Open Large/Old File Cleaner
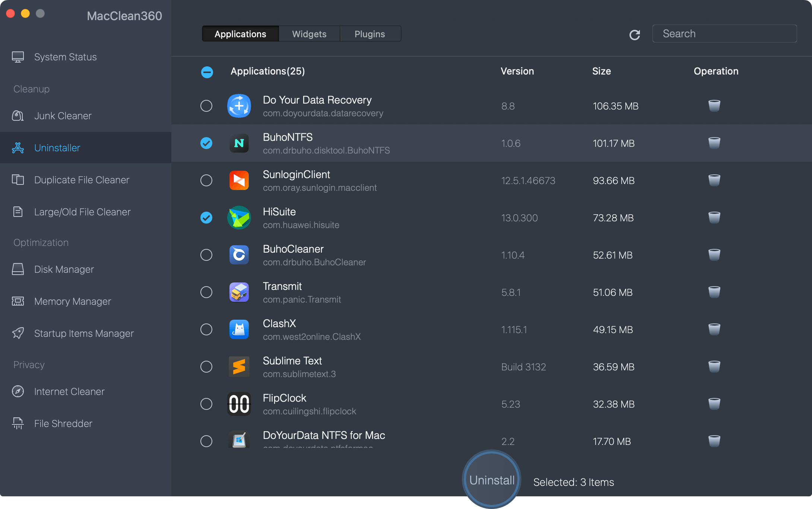This screenshot has height=509, width=812. 82,212
